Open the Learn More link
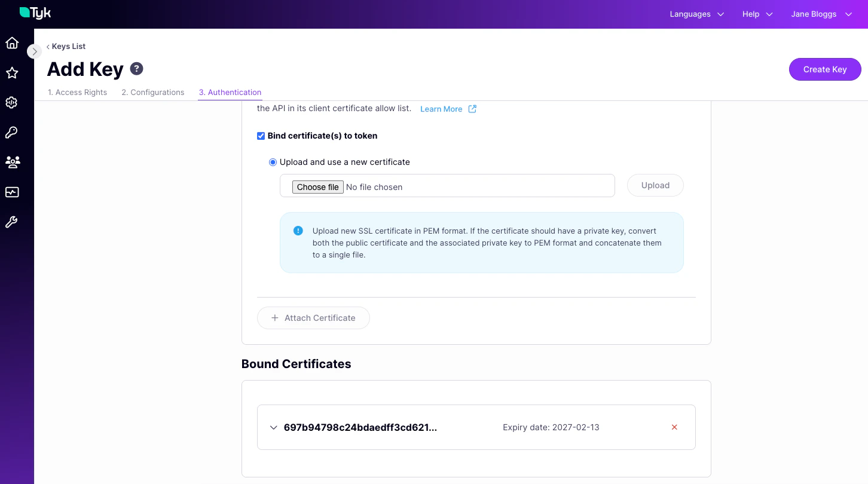 (x=441, y=109)
